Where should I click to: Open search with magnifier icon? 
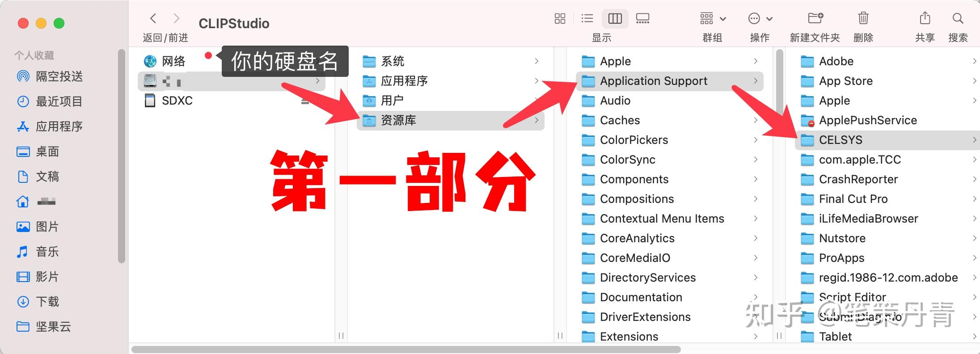click(958, 18)
